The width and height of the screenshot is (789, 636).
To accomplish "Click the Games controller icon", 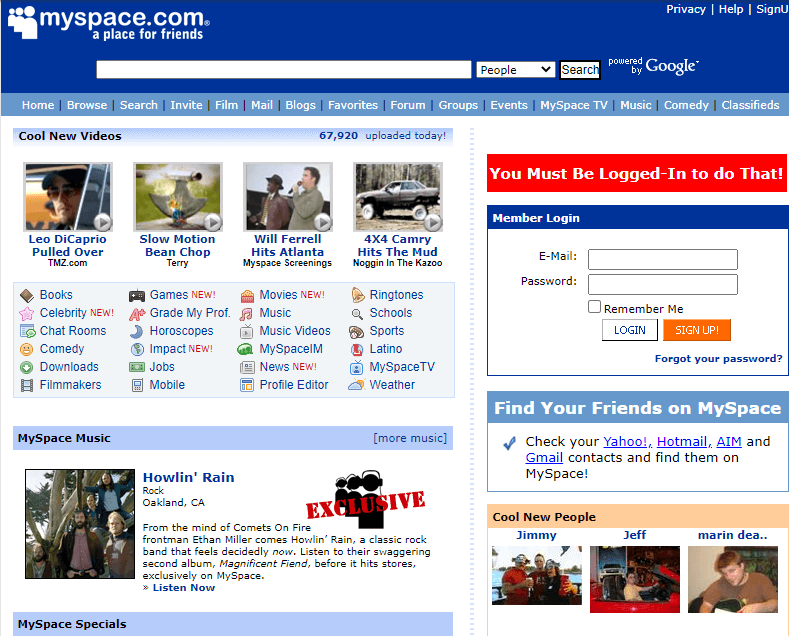I will click(x=137, y=295).
